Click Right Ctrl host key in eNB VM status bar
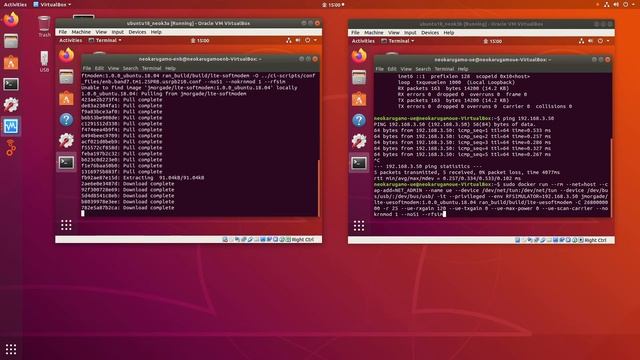Screen dimensions: 640x360 303,240
